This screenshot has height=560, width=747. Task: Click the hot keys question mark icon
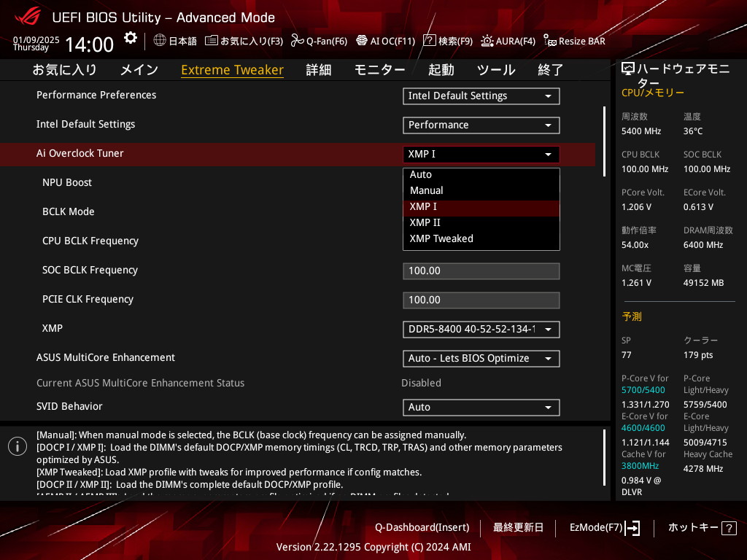[728, 528]
